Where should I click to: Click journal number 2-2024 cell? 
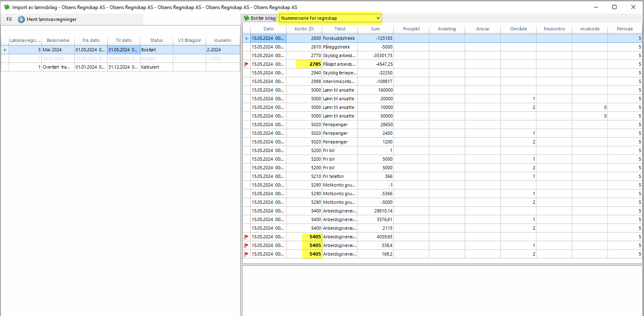coord(223,50)
